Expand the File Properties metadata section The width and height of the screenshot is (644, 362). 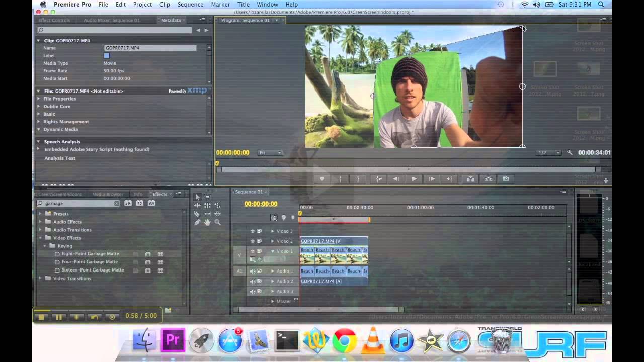click(x=38, y=99)
